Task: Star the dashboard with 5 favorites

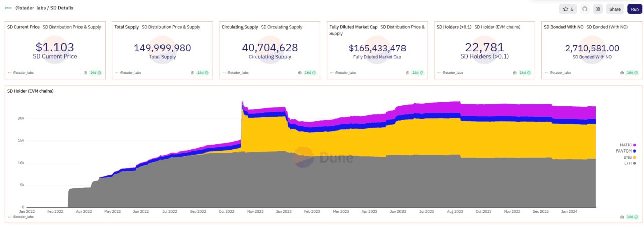Action: coord(568,9)
